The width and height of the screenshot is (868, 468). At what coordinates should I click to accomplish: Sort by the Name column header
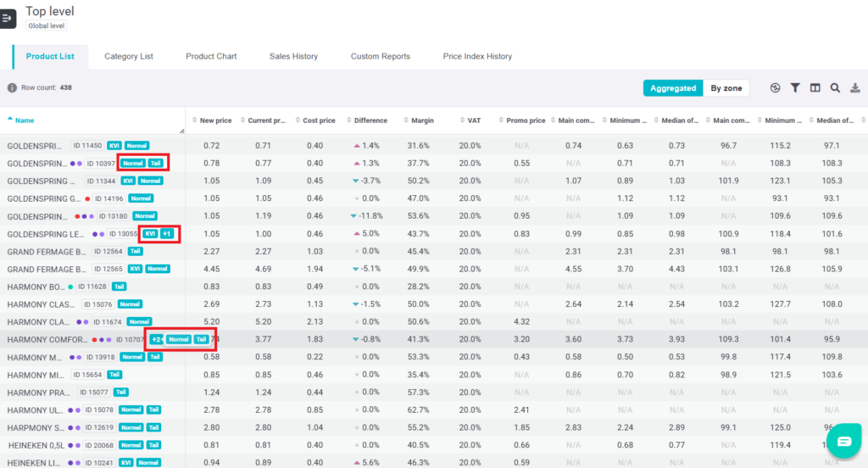pos(25,120)
